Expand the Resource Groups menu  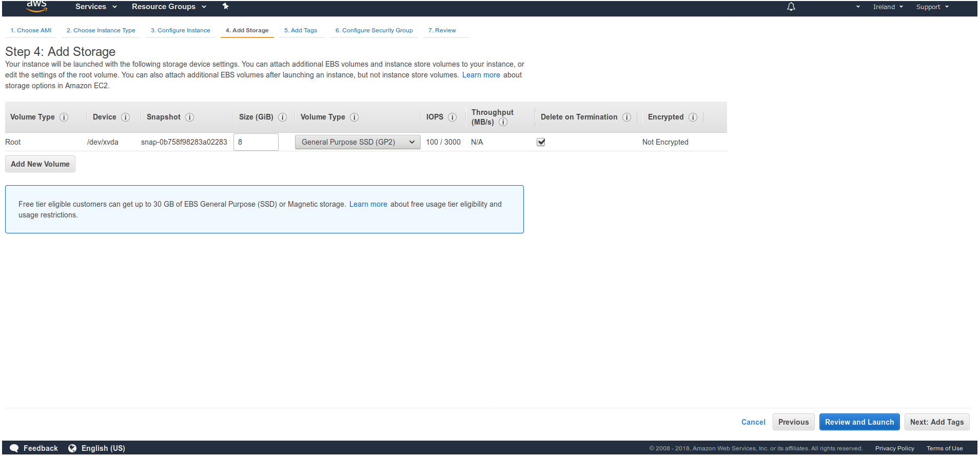tap(168, 7)
